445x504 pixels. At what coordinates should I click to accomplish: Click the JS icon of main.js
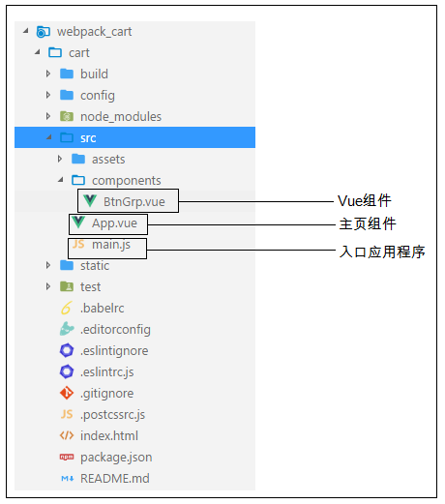pos(78,244)
